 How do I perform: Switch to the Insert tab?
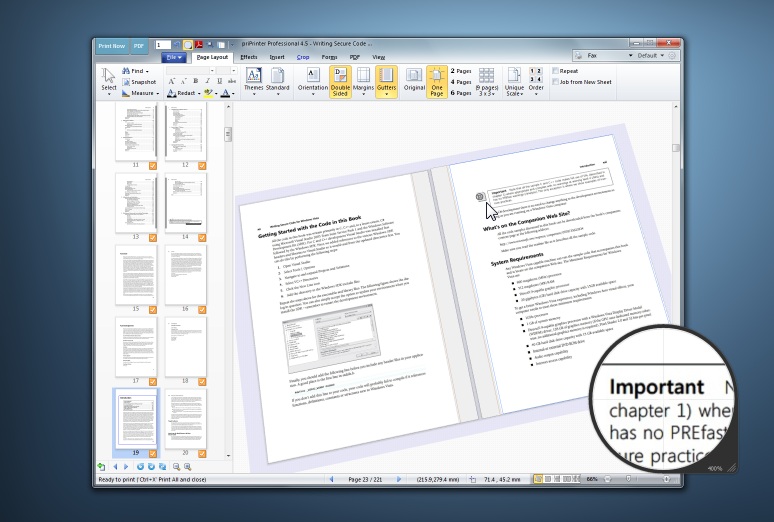tap(277, 57)
